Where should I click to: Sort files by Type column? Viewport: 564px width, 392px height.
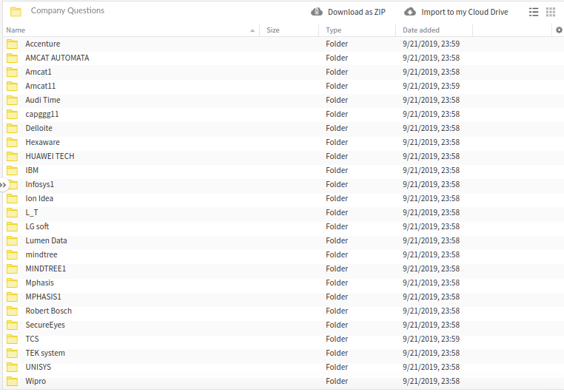[x=334, y=30]
